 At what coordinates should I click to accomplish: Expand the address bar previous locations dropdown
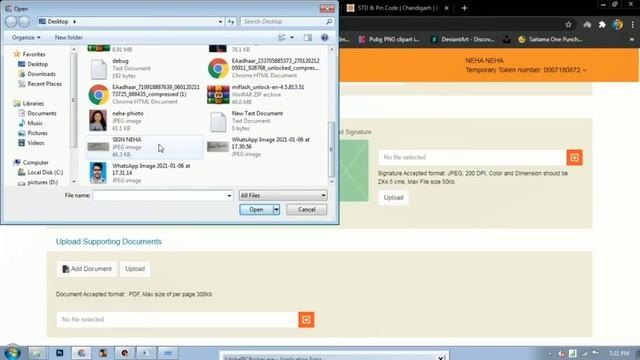220,22
